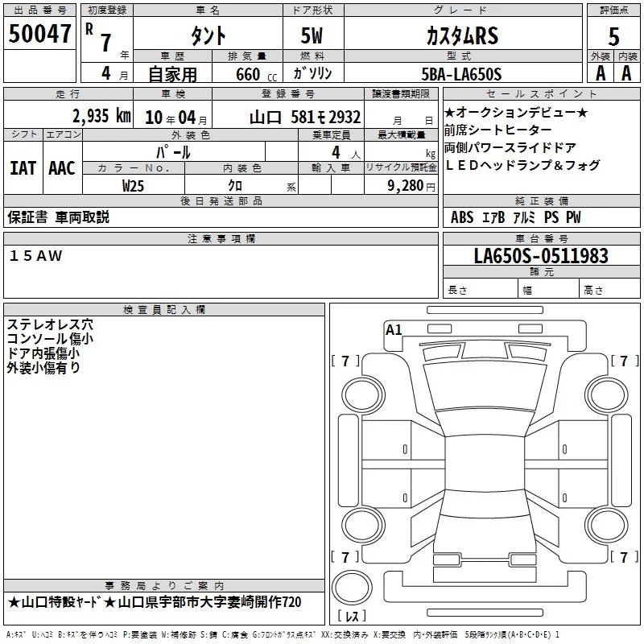
Task: Click the air conditioner value AAC
Action: (x=62, y=168)
